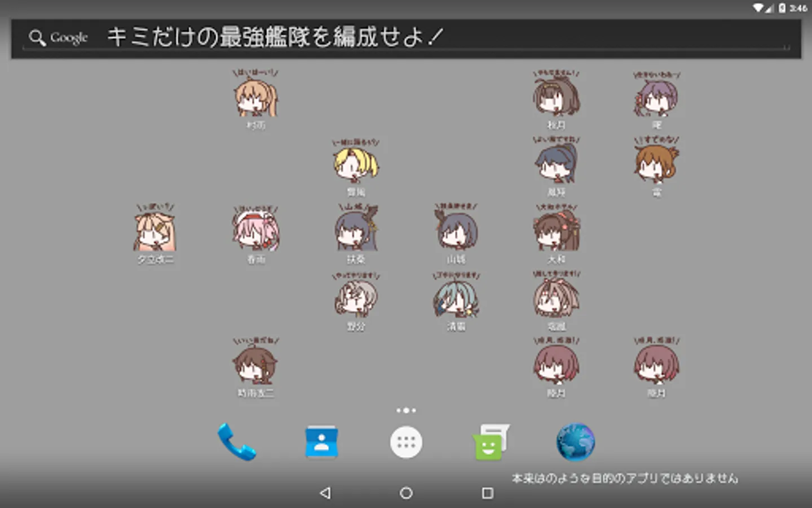Open the green Messaging app
Image resolution: width=812 pixels, height=508 pixels.
(x=491, y=442)
